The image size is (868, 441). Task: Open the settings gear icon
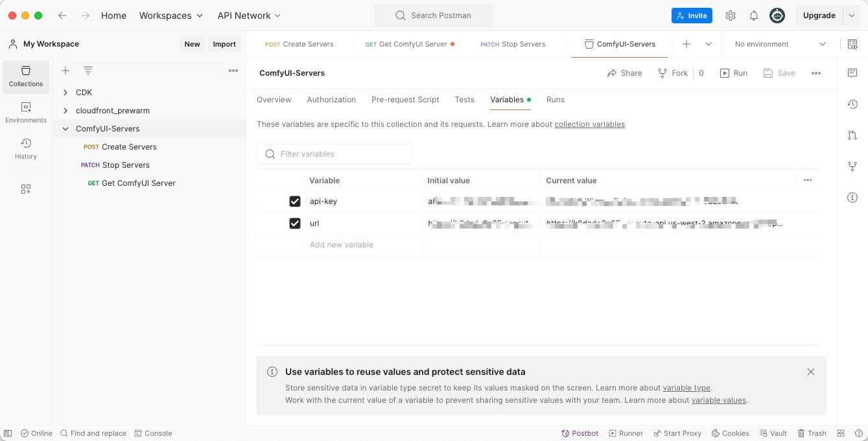click(731, 16)
